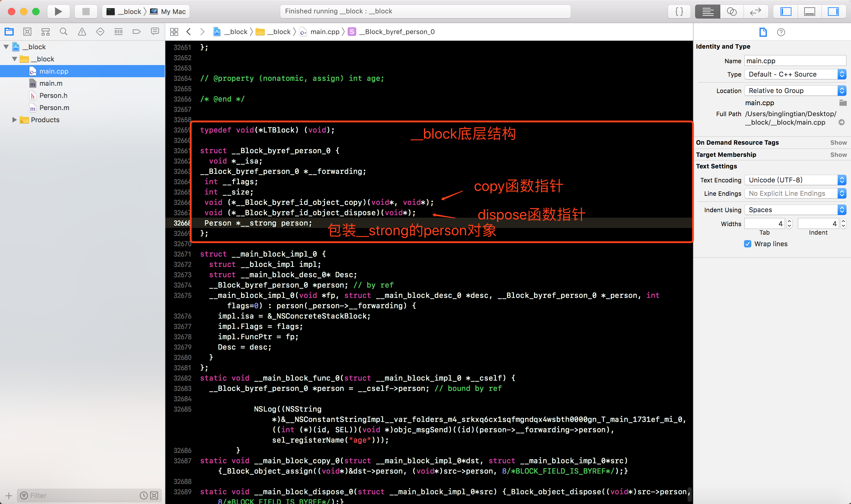This screenshot has height=504, width=851.
Task: Click the __block folder breadcrumb
Action: (x=273, y=32)
